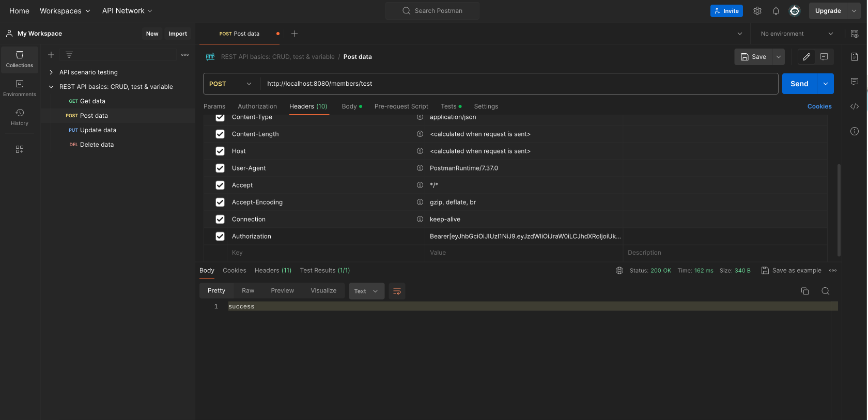Screen dimensions: 868x420
Task: Search the response body with magnifier icon
Action: click(x=826, y=291)
